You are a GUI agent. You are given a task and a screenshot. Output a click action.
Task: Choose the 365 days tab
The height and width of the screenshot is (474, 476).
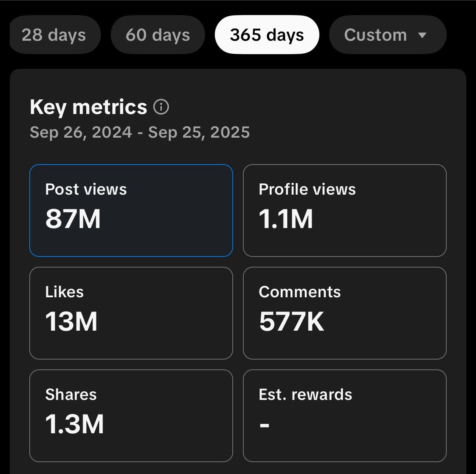pyautogui.click(x=267, y=35)
